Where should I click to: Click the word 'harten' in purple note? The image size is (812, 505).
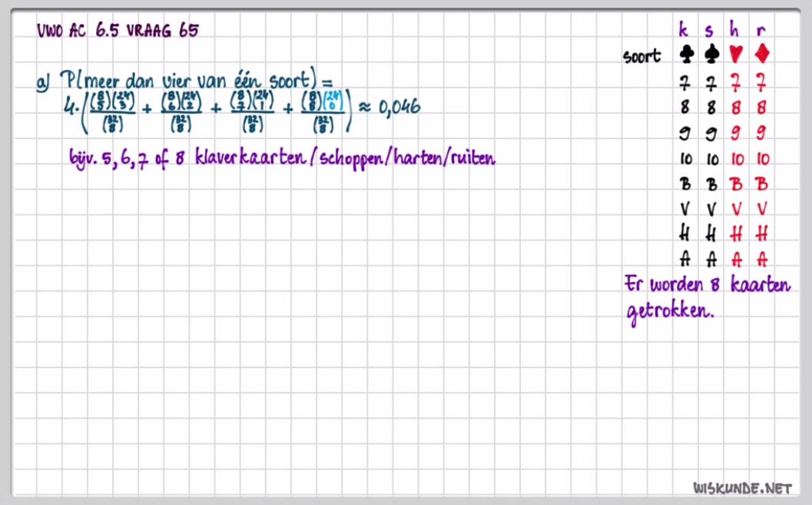click(x=419, y=158)
